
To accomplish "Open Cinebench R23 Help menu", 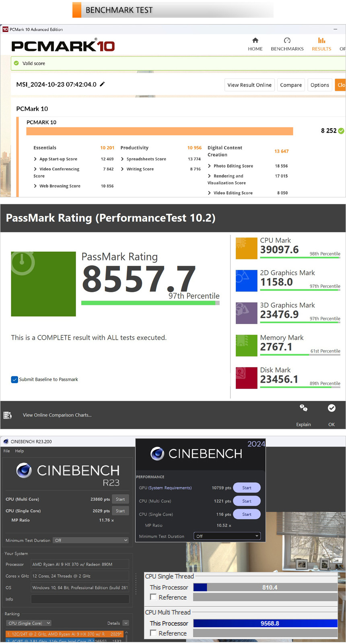I will coord(19,451).
